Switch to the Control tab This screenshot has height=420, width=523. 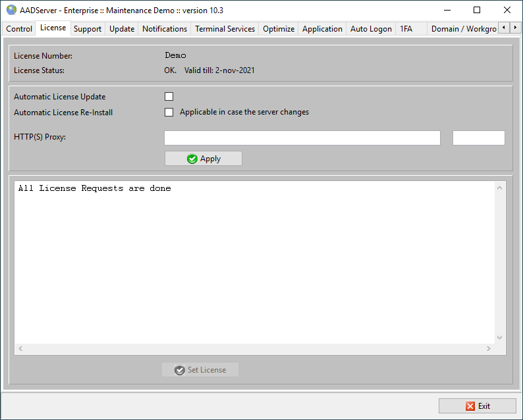pos(19,29)
